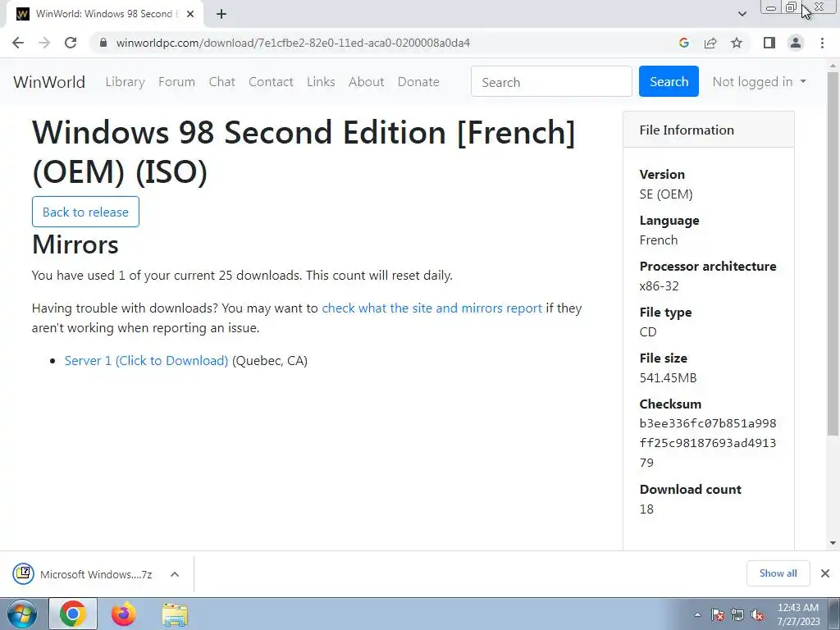Bookmark this page with the star

(x=737, y=43)
